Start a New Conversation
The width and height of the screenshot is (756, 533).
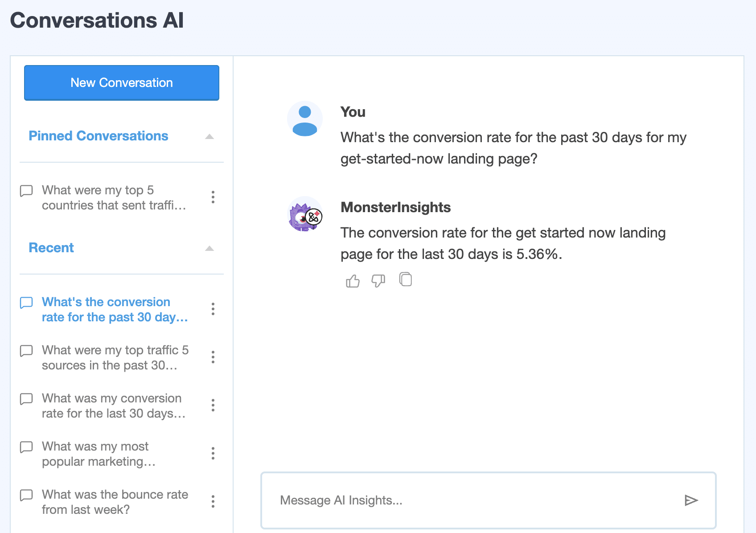[x=121, y=82]
